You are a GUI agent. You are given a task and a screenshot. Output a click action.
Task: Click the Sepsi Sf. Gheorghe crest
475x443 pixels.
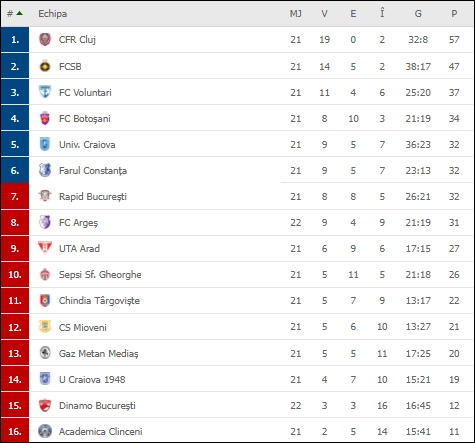[45, 274]
